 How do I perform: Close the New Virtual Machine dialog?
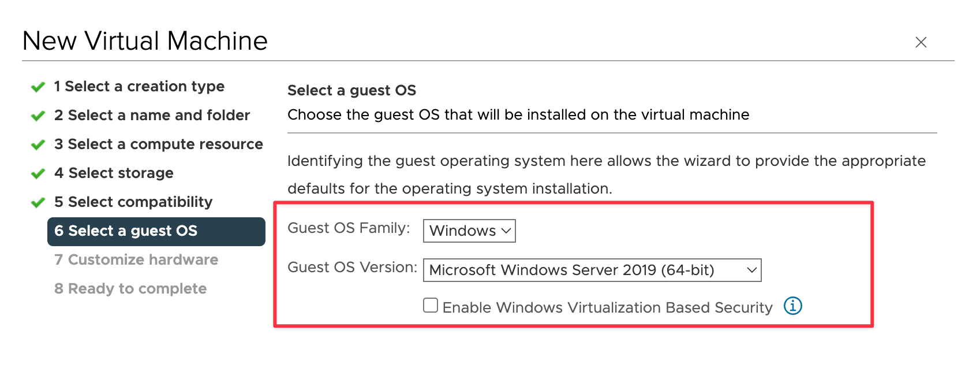pyautogui.click(x=921, y=42)
